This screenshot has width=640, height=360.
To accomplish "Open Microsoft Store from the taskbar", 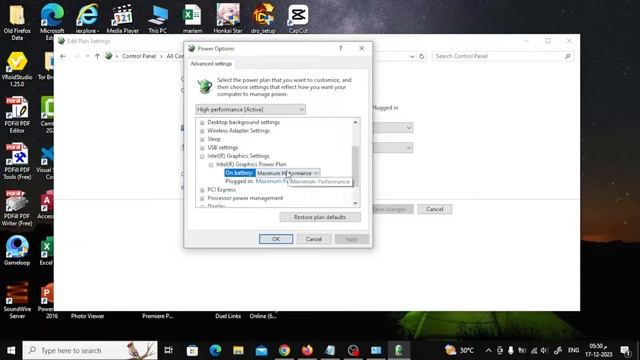I will pyautogui.click(x=192, y=350).
